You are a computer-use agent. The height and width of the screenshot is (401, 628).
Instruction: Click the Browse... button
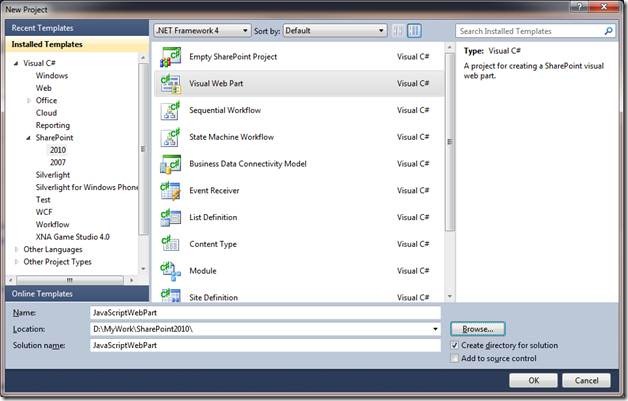(477, 328)
